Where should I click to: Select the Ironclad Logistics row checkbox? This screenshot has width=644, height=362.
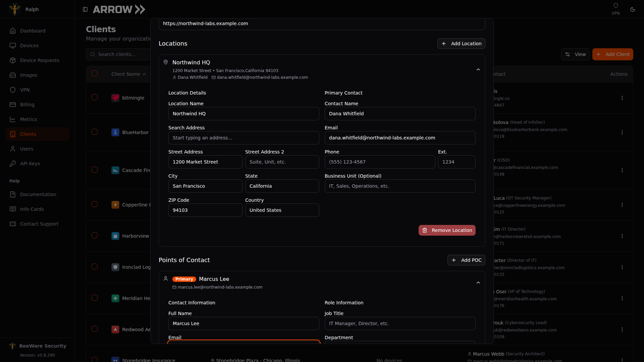tap(95, 266)
